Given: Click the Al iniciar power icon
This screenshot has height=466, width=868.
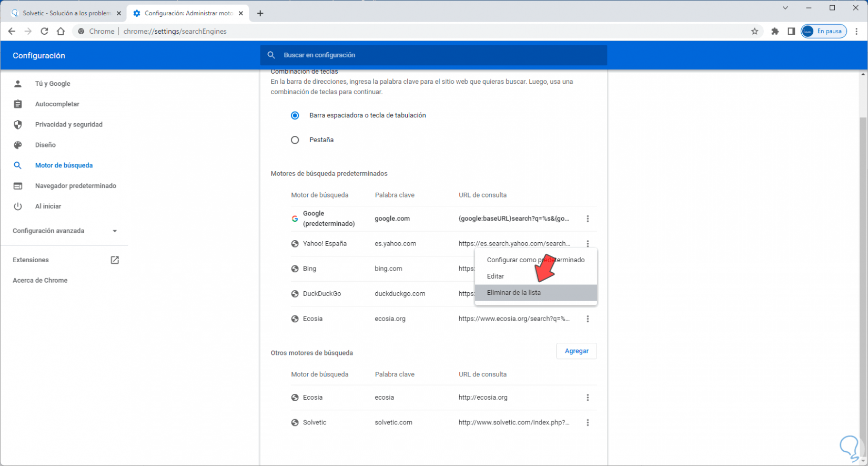Looking at the screenshot, I should pyautogui.click(x=18, y=206).
